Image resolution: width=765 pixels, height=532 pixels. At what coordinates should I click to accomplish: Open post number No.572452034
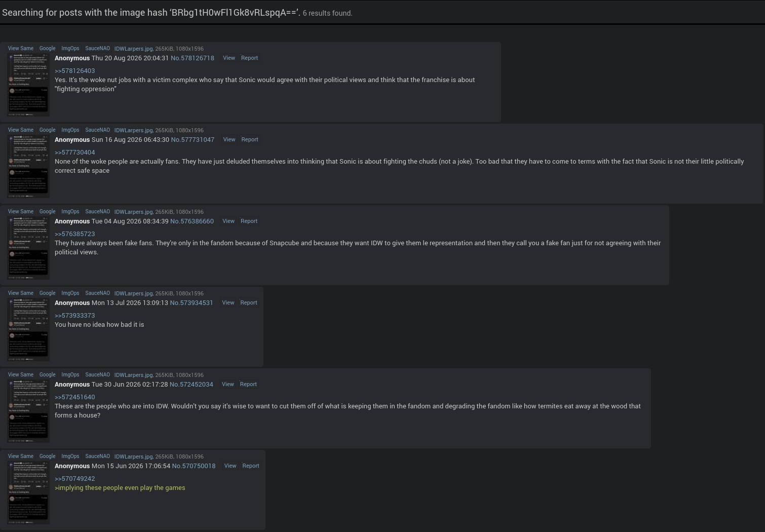pyautogui.click(x=192, y=385)
